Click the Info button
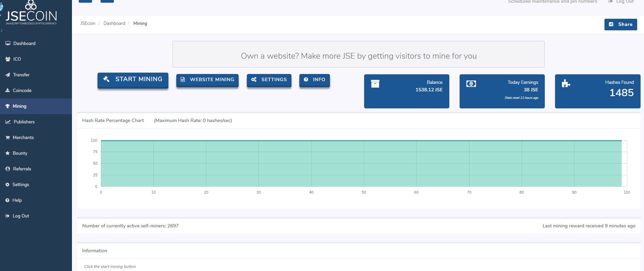The image size is (644, 271). pyautogui.click(x=314, y=80)
